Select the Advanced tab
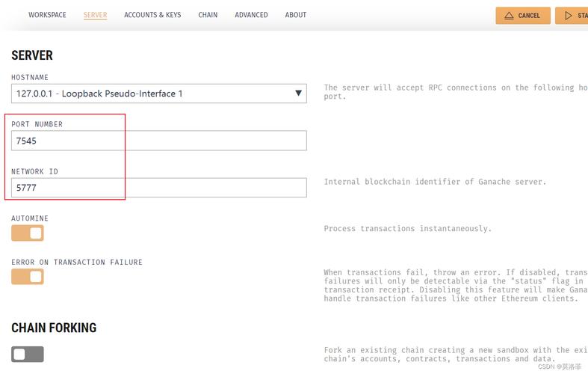 251,15
